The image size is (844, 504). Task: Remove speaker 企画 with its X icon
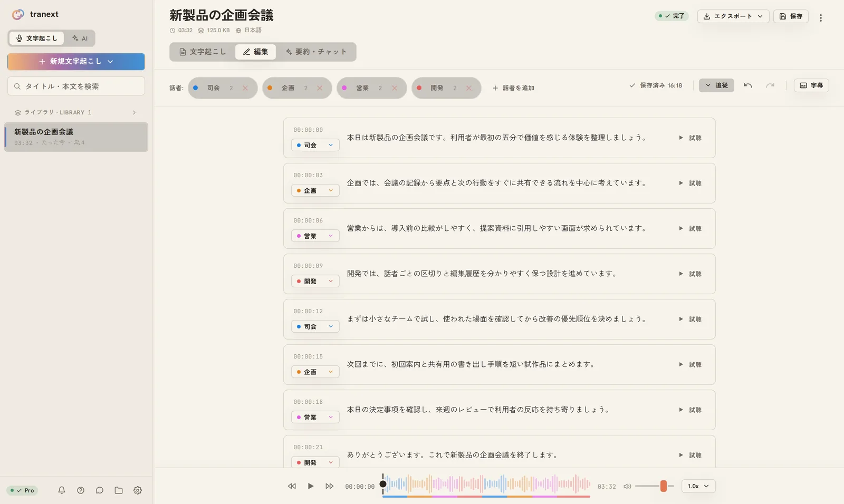pos(320,88)
